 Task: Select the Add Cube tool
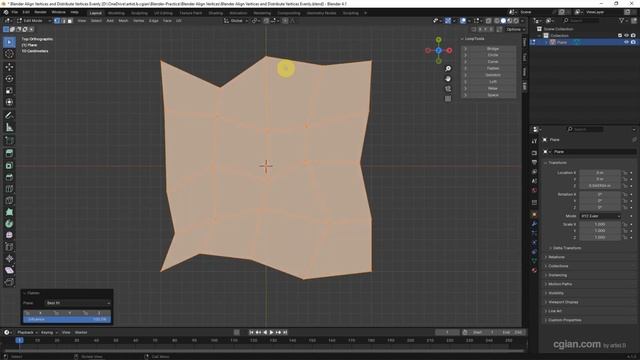click(x=9, y=141)
